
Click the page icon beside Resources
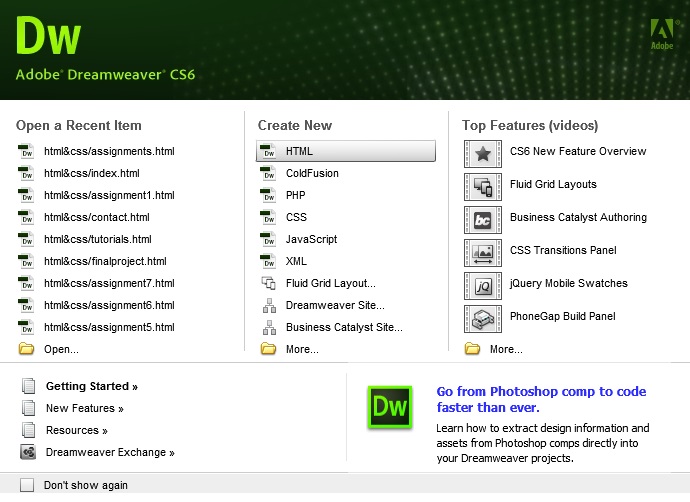coord(29,430)
